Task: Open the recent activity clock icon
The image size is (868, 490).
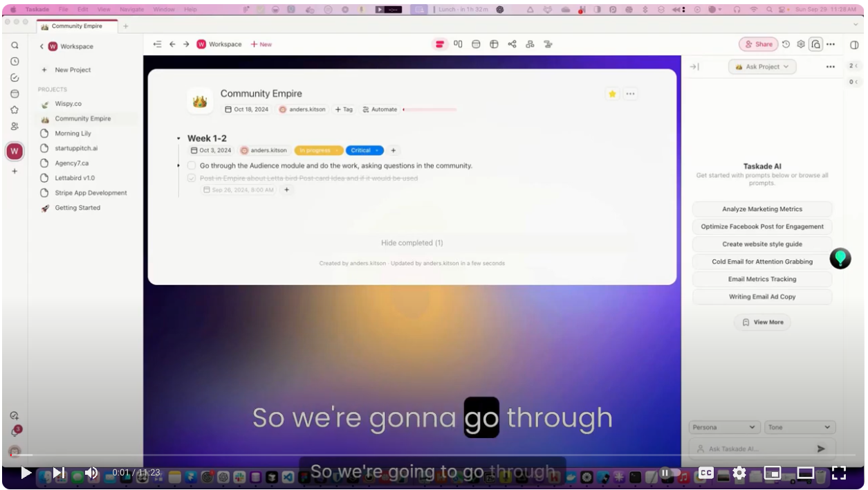Action: point(15,61)
